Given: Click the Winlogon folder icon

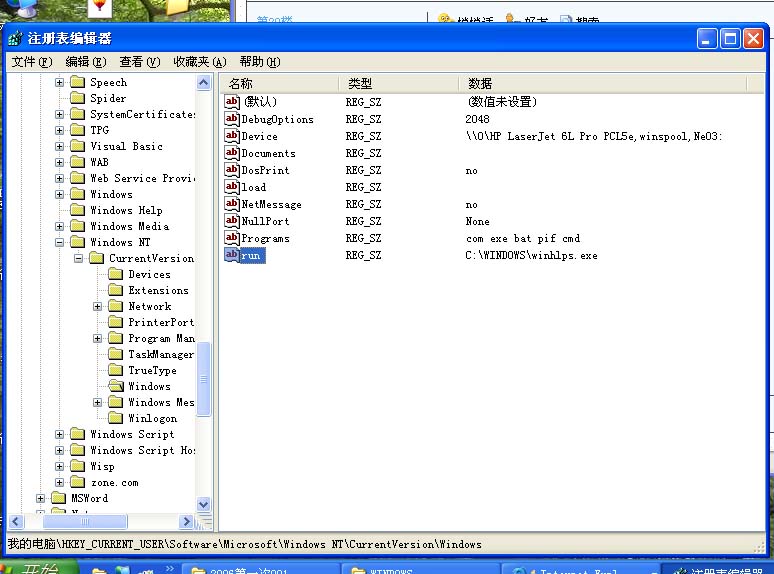Looking at the screenshot, I should tap(116, 418).
